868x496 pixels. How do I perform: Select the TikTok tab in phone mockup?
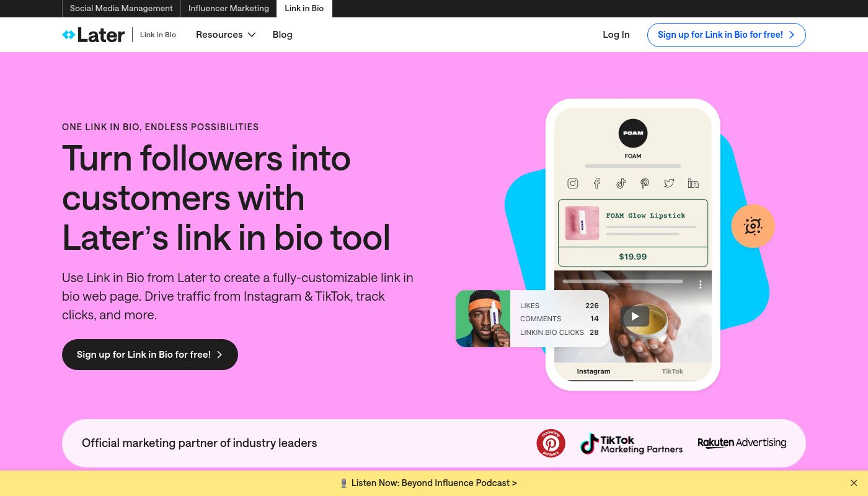point(672,371)
